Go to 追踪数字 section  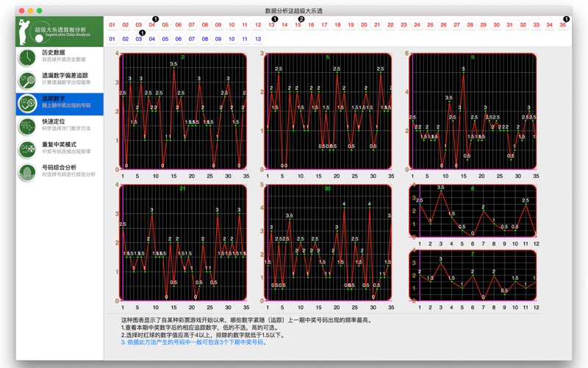pyautogui.click(x=60, y=104)
